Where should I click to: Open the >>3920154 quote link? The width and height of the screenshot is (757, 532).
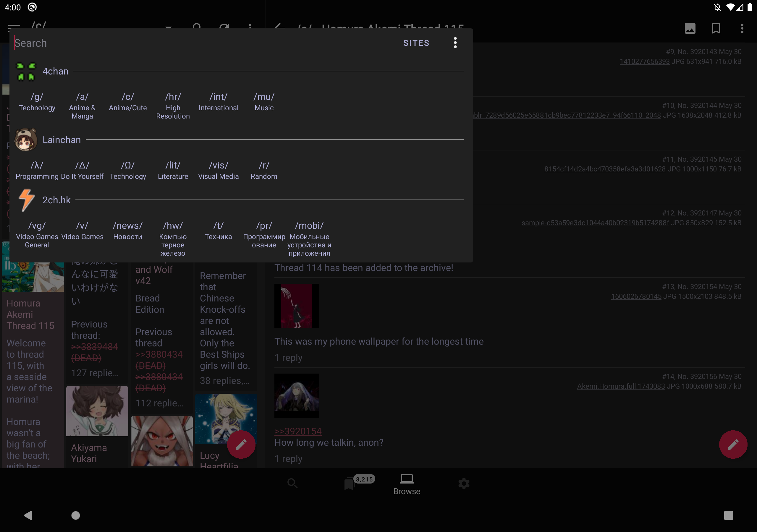tap(298, 431)
